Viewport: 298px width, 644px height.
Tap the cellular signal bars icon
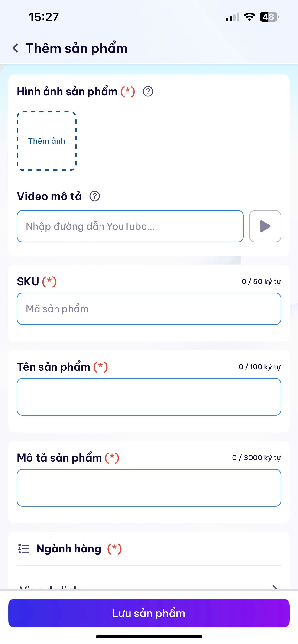[232, 17]
